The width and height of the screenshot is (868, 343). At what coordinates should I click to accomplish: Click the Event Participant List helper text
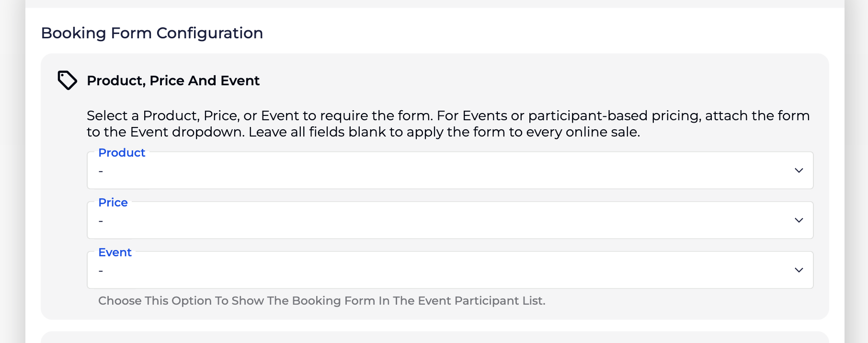(321, 301)
